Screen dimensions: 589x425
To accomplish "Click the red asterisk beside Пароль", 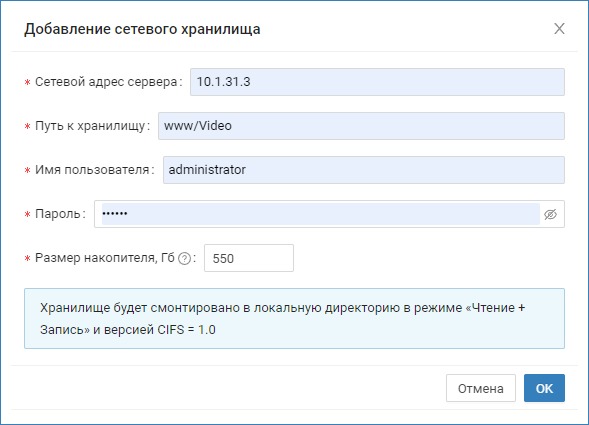I will click(x=27, y=215).
